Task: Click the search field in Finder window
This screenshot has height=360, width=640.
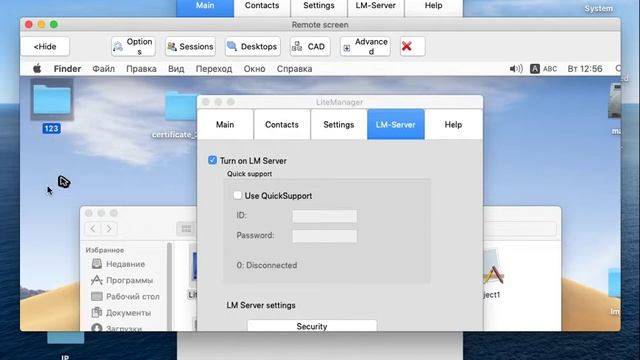Action: point(520,229)
